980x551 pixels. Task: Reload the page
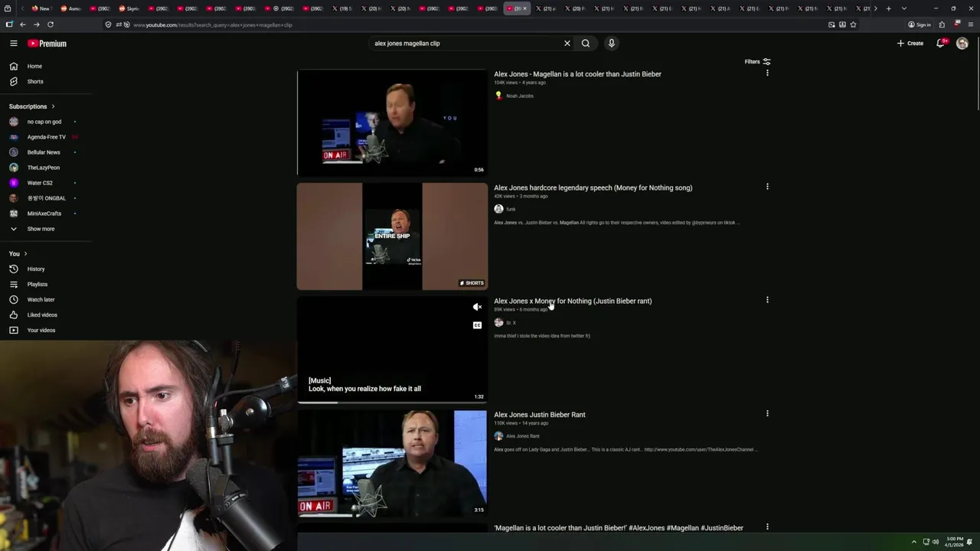pos(51,24)
